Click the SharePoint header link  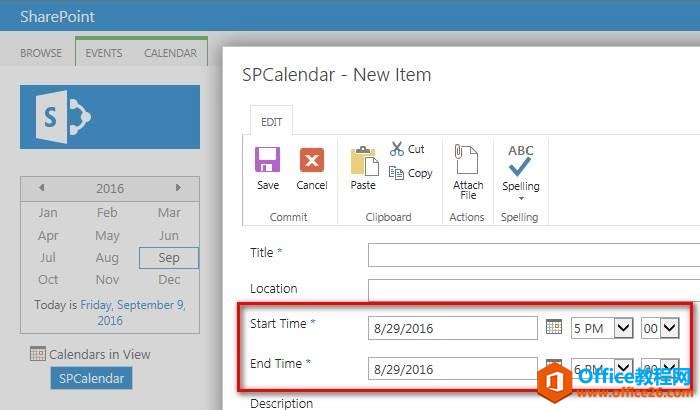tap(57, 17)
